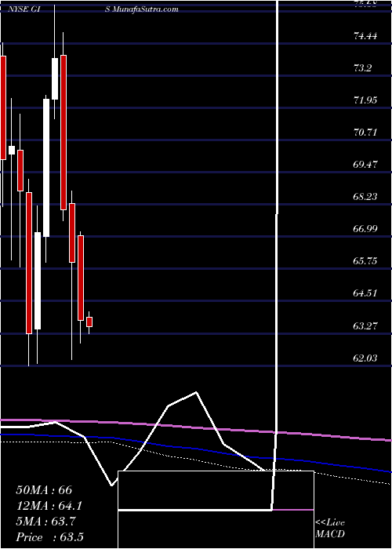Click the 12MA : 64.1 reading
The image size is (392, 549).
(50, 506)
